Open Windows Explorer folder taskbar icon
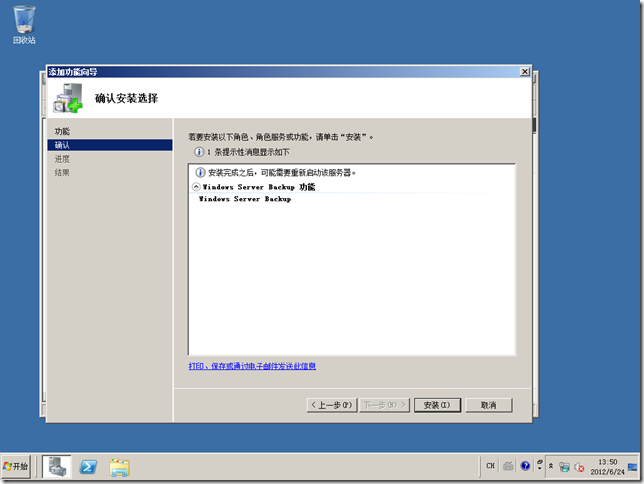The width and height of the screenshot is (644, 484). coord(120,468)
